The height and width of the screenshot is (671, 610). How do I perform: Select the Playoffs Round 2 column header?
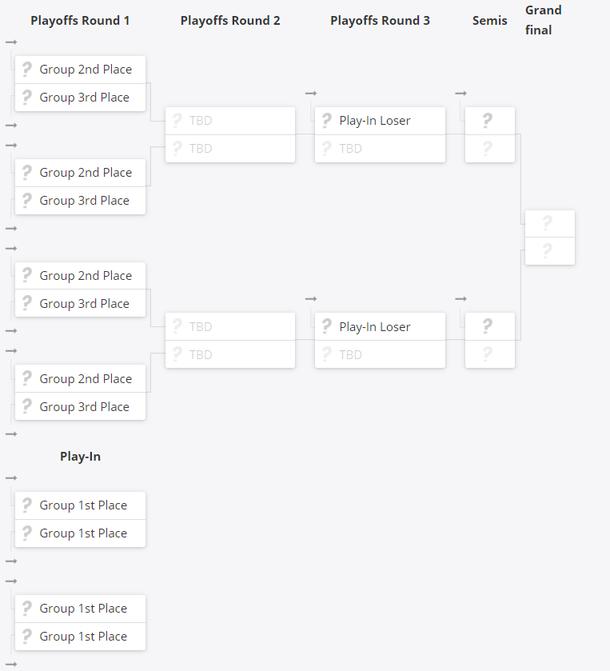tap(230, 20)
